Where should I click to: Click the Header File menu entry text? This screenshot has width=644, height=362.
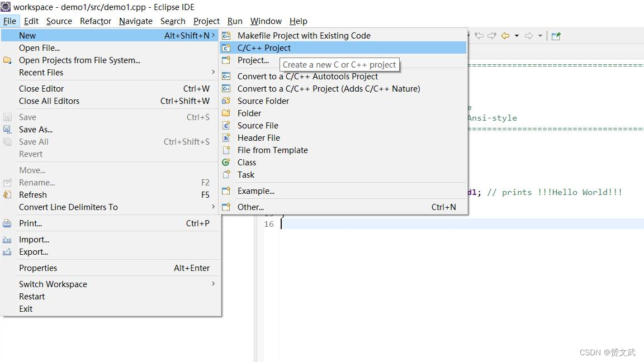click(x=259, y=138)
